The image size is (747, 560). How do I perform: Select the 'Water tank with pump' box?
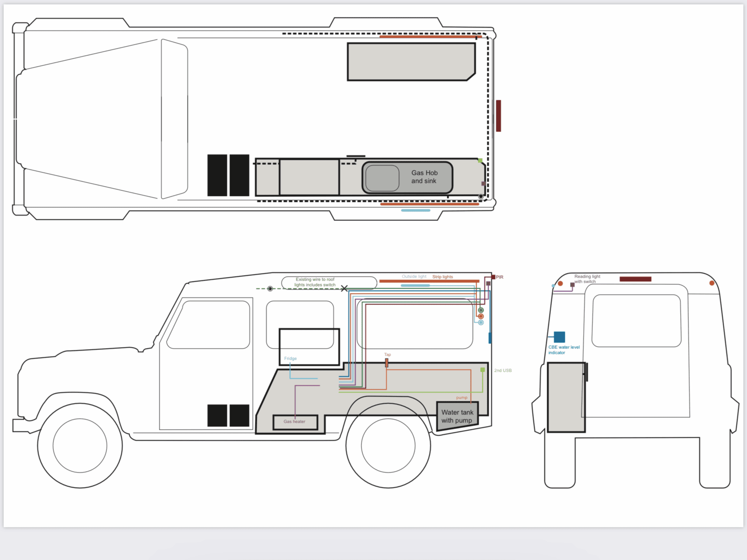458,416
